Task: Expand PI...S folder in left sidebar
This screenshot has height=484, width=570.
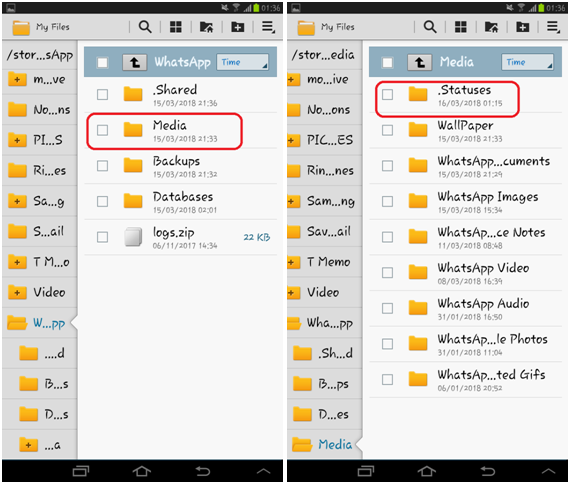Action: click(17, 140)
